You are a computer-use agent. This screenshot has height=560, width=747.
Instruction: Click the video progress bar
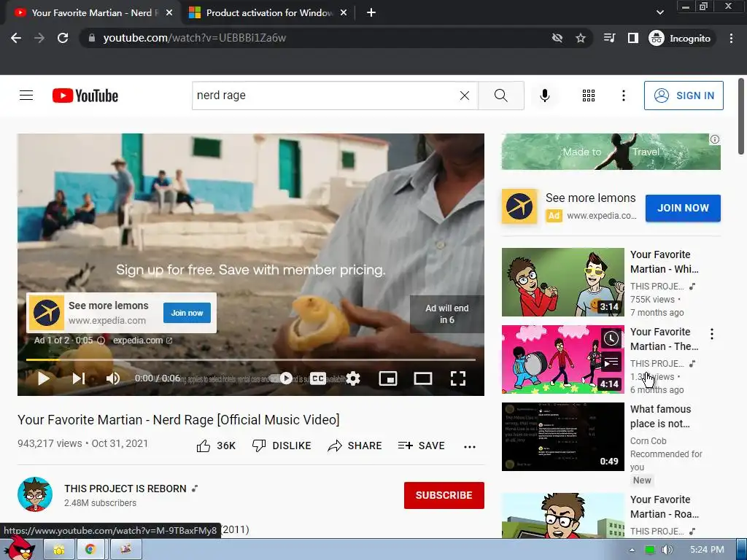(251, 359)
